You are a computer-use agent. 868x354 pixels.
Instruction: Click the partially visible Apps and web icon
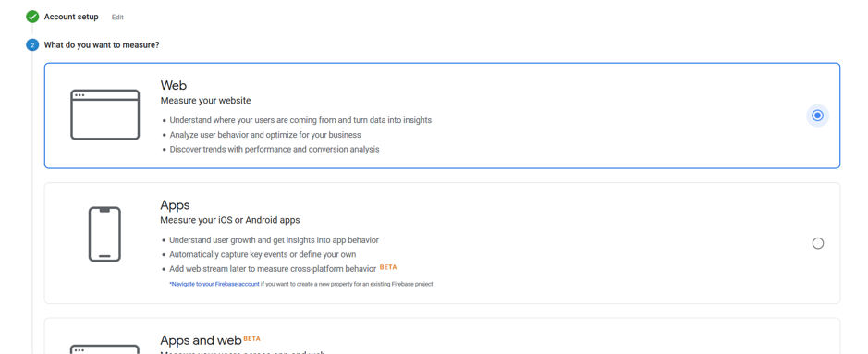coord(104,349)
